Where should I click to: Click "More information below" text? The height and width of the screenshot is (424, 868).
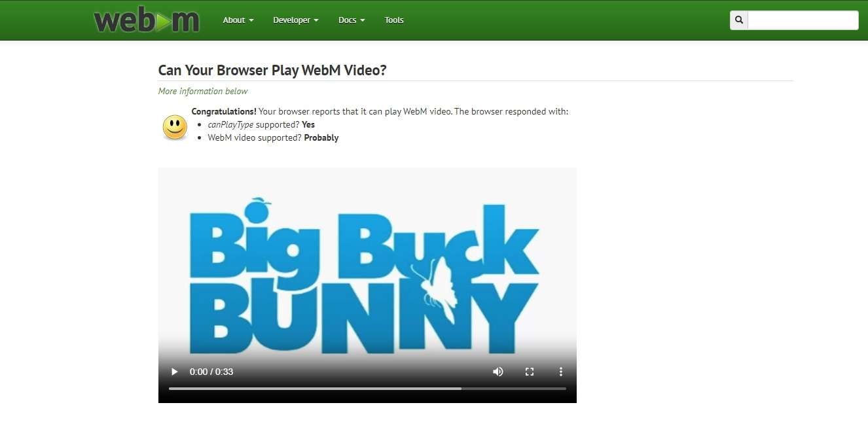pos(203,91)
